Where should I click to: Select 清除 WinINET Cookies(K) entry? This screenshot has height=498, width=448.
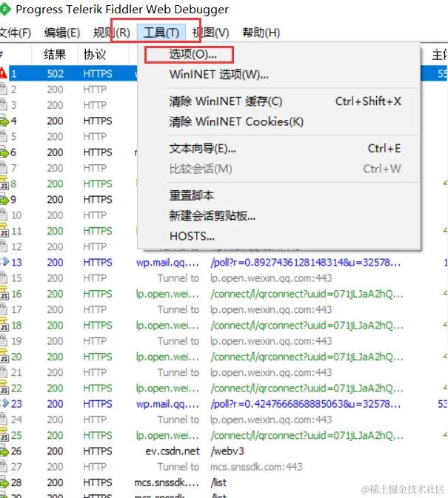236,122
